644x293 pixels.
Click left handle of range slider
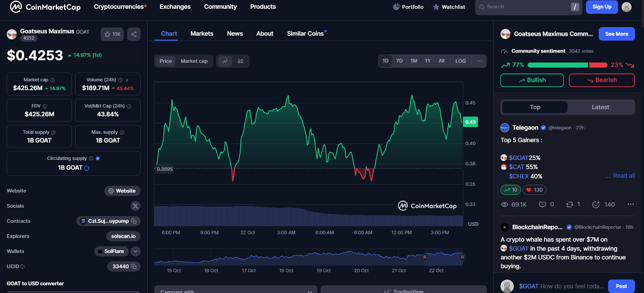pyautogui.click(x=424, y=257)
